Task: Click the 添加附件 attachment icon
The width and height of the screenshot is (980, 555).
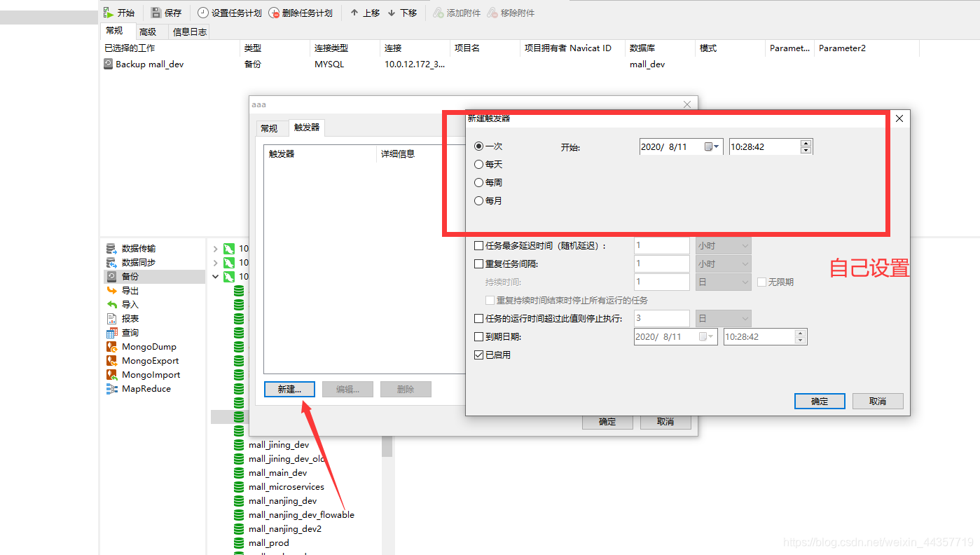Action: point(439,13)
